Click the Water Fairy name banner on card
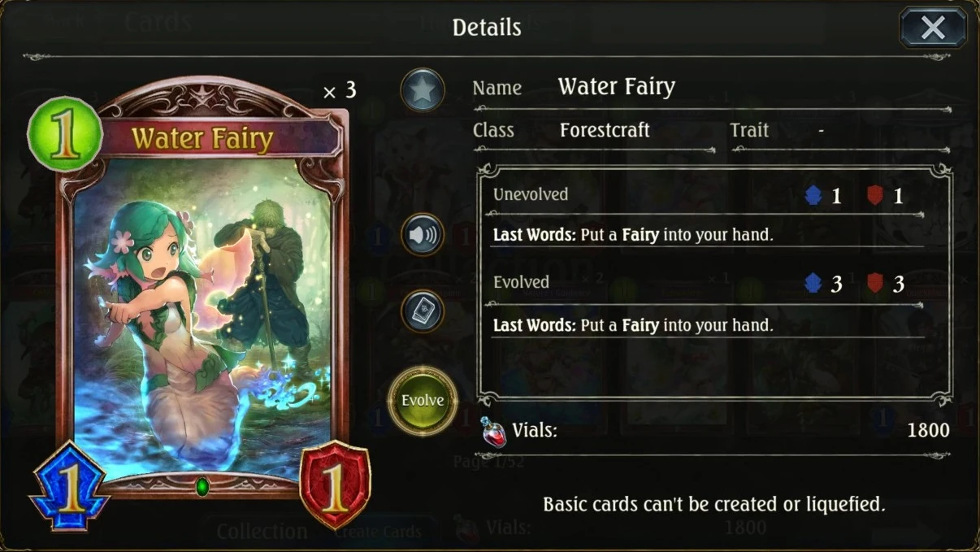 click(202, 139)
